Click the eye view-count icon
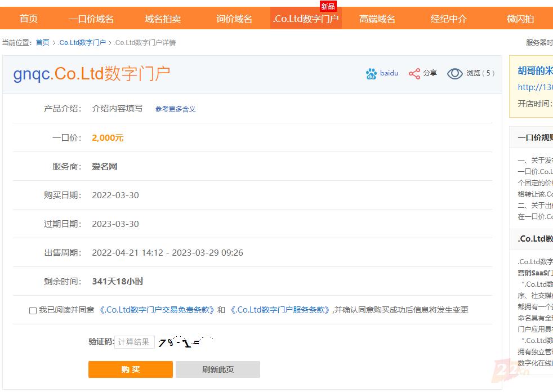Image resolution: width=553 pixels, height=392 pixels. click(x=454, y=73)
